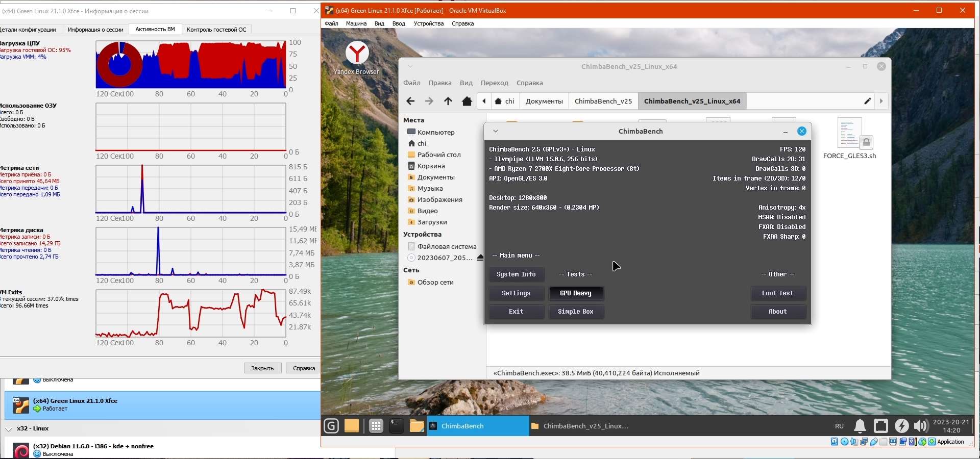Image resolution: width=980 pixels, height=459 pixels.
Task: Start the Simple Box test
Action: point(576,312)
